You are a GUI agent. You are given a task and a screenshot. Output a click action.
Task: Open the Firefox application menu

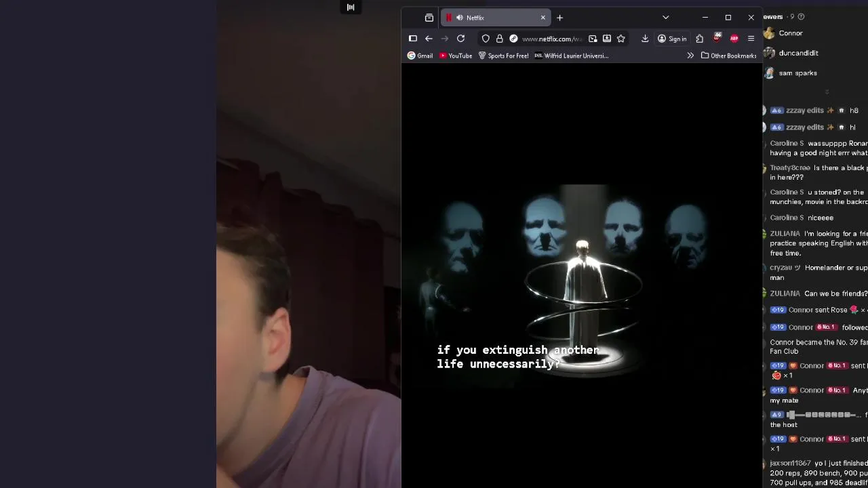point(751,39)
